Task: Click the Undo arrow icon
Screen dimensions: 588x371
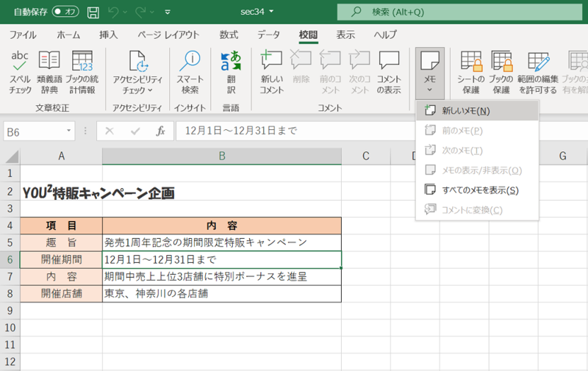Action: (x=113, y=12)
